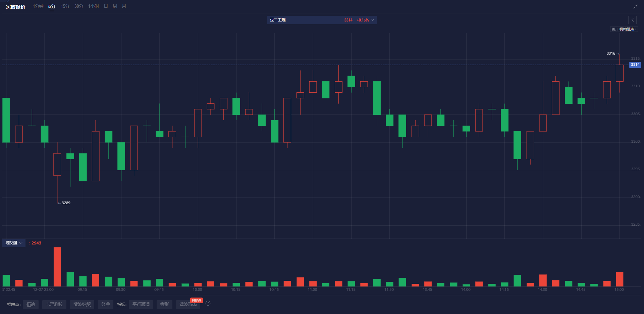Select the 15分 timeframe
The width and height of the screenshot is (644, 314).
[x=65, y=6]
